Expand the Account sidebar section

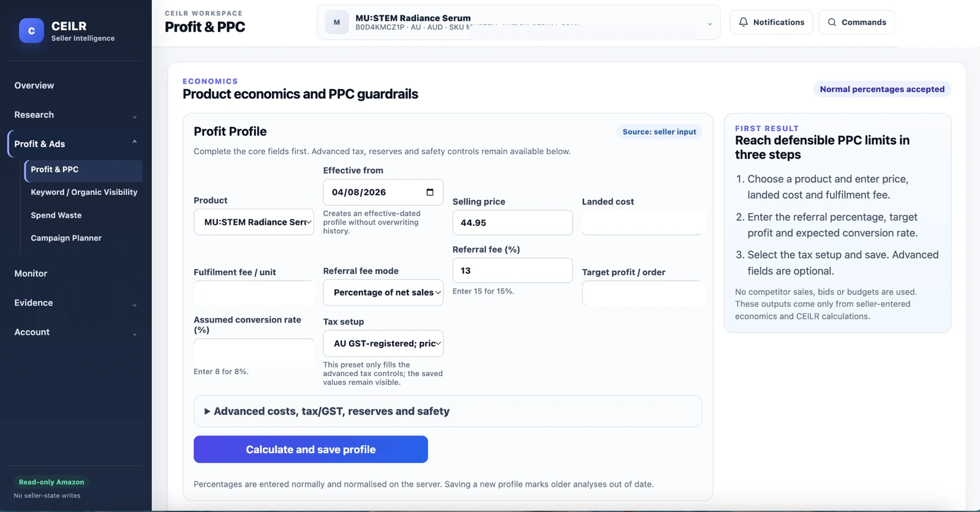click(x=75, y=333)
